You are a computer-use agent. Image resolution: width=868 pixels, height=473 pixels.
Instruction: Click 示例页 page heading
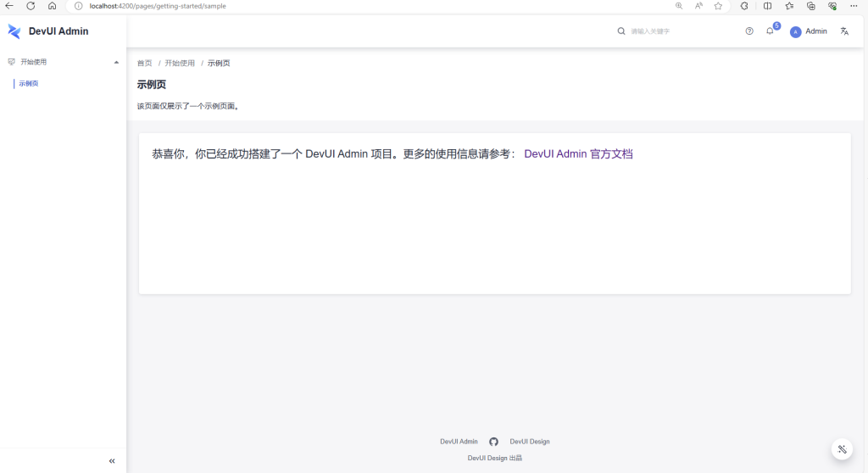pos(152,85)
